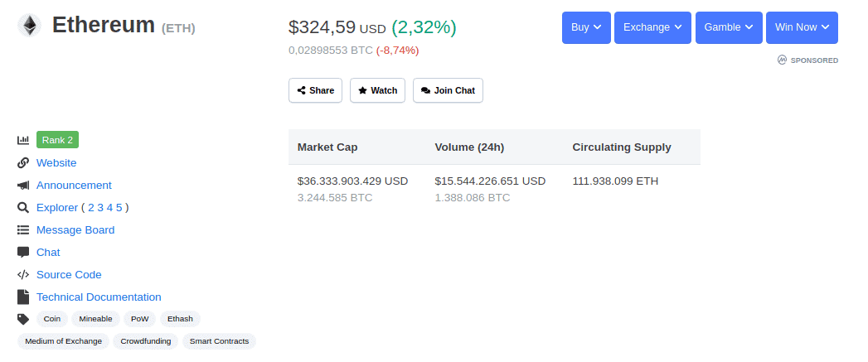Open Explorer alternative link 5
This screenshot has height=362, width=868.
pos(119,208)
